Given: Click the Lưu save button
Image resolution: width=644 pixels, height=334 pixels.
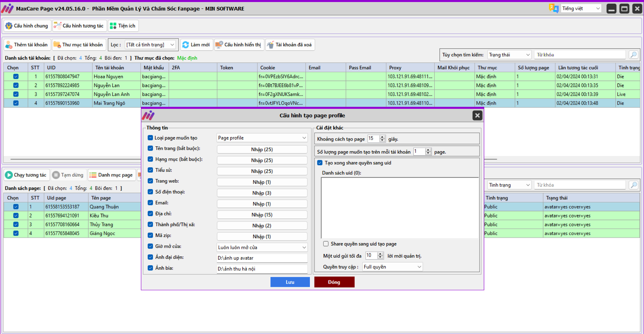Looking at the screenshot, I should [290, 282].
